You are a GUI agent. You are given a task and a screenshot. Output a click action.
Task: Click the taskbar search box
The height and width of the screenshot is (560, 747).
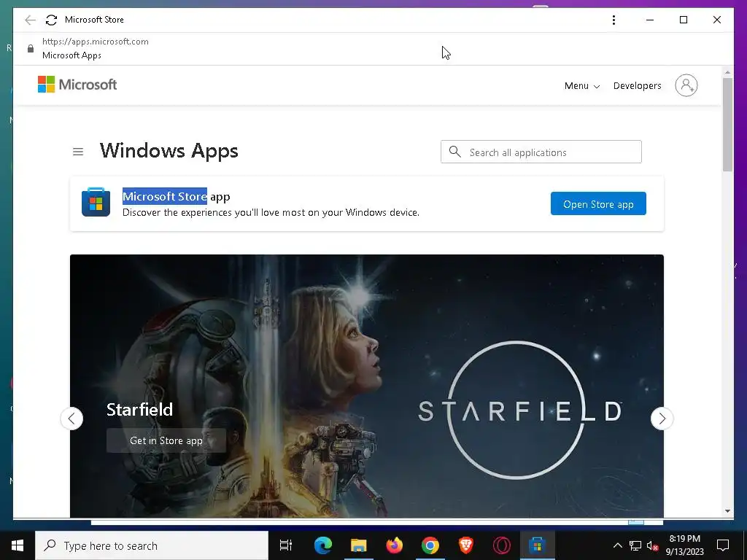(x=152, y=545)
